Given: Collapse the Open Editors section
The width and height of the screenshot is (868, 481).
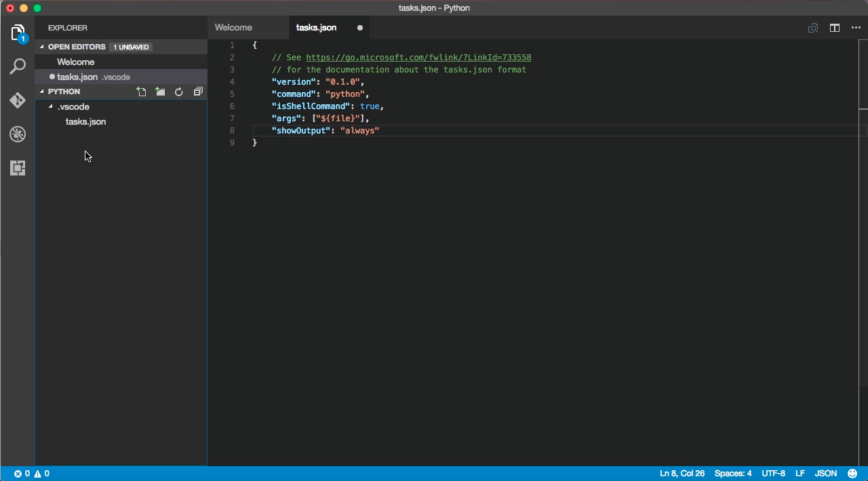Looking at the screenshot, I should (42, 47).
